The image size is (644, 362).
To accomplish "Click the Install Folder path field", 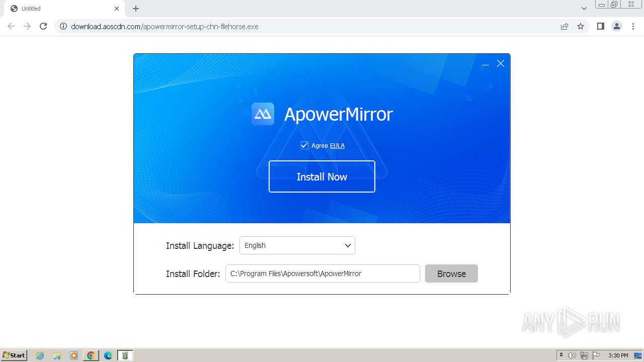I will (x=323, y=274).
